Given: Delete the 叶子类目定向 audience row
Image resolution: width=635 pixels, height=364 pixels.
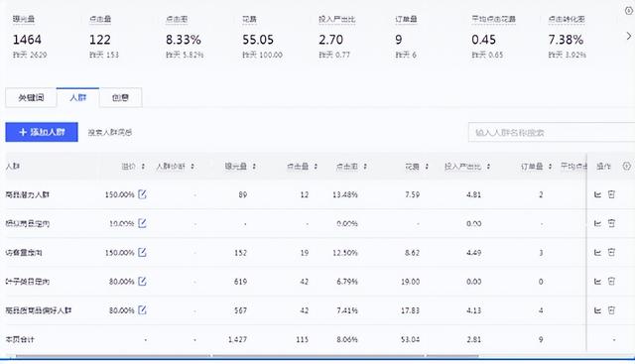Looking at the screenshot, I should (x=611, y=281).
